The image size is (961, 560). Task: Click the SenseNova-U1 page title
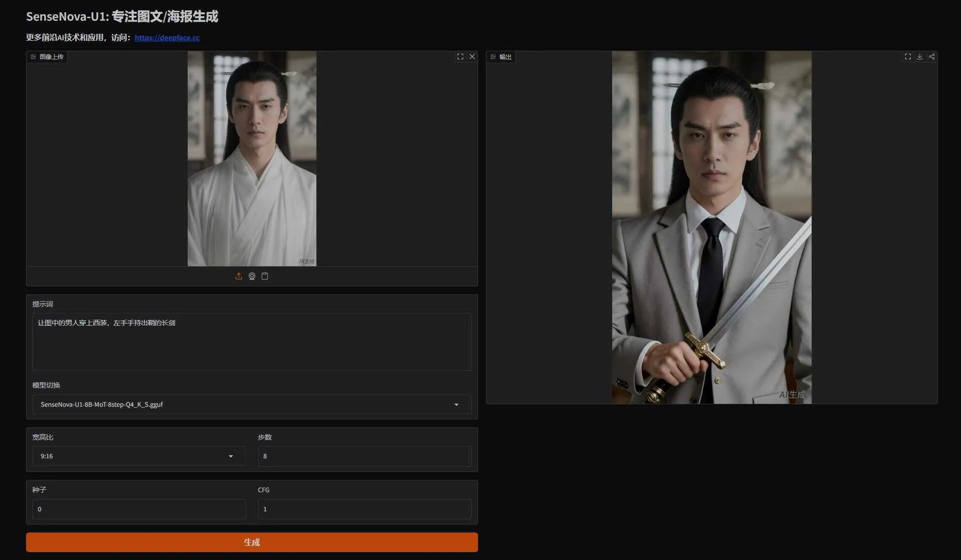point(122,17)
